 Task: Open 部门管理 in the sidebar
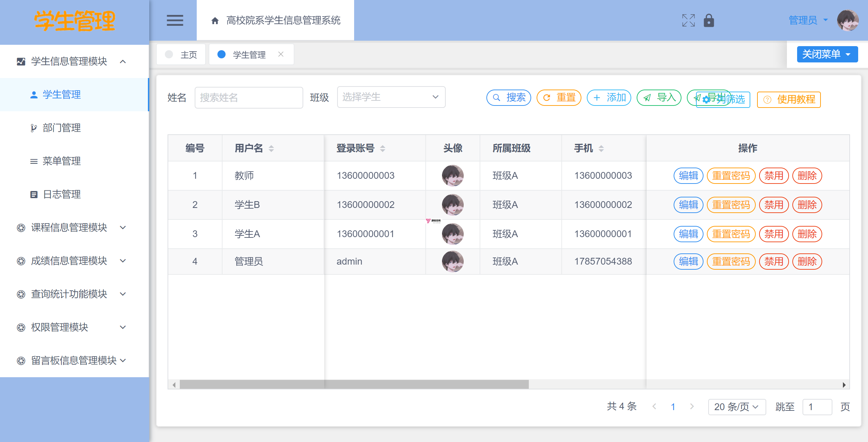[75, 128]
